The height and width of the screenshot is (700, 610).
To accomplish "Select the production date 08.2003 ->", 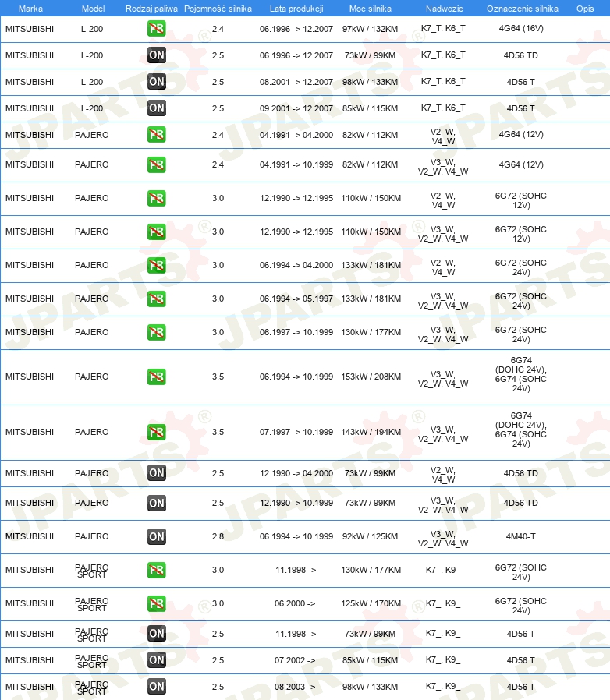I will click(x=295, y=687).
